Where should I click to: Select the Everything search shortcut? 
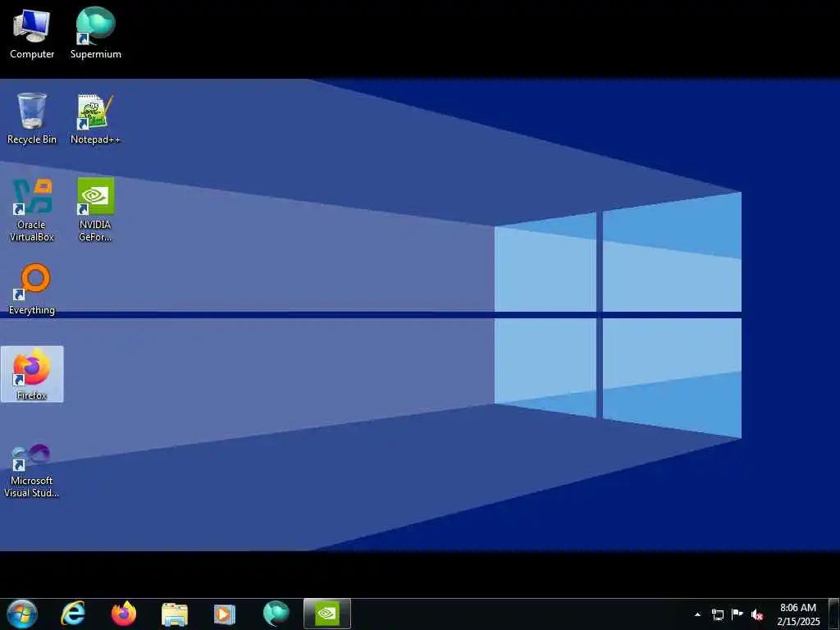pos(32,290)
